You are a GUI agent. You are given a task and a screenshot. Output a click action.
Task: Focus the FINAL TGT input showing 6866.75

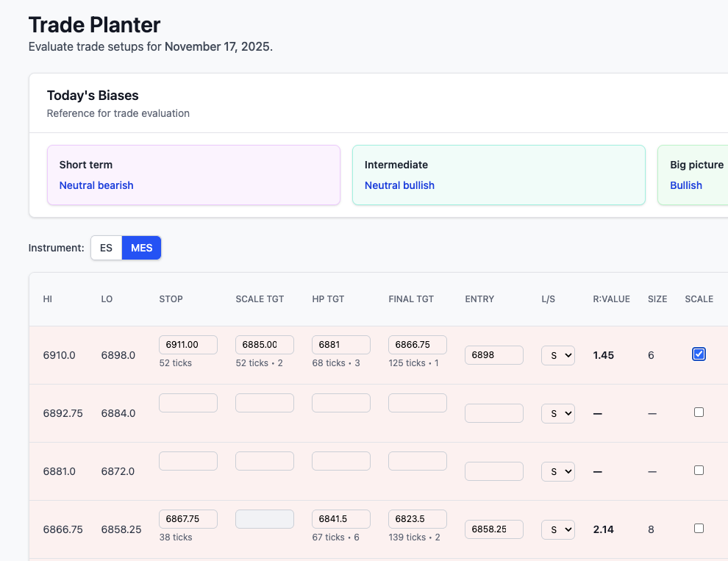coord(417,344)
